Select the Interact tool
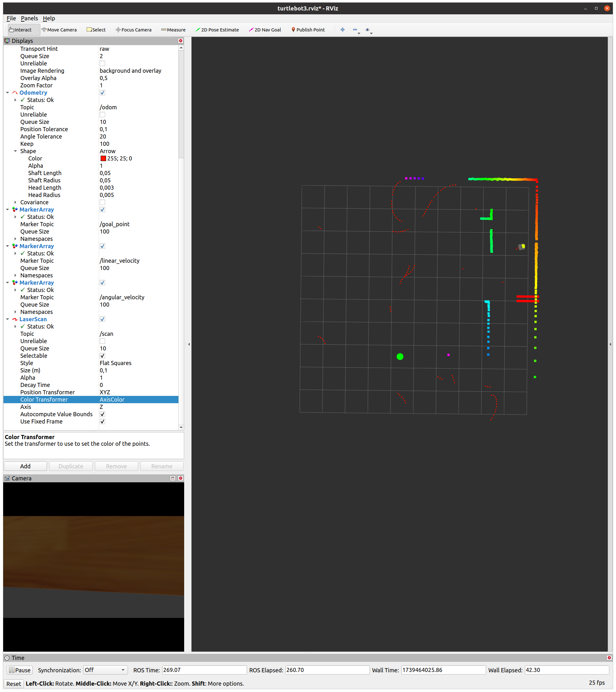The width and height of the screenshot is (616, 692). point(20,30)
